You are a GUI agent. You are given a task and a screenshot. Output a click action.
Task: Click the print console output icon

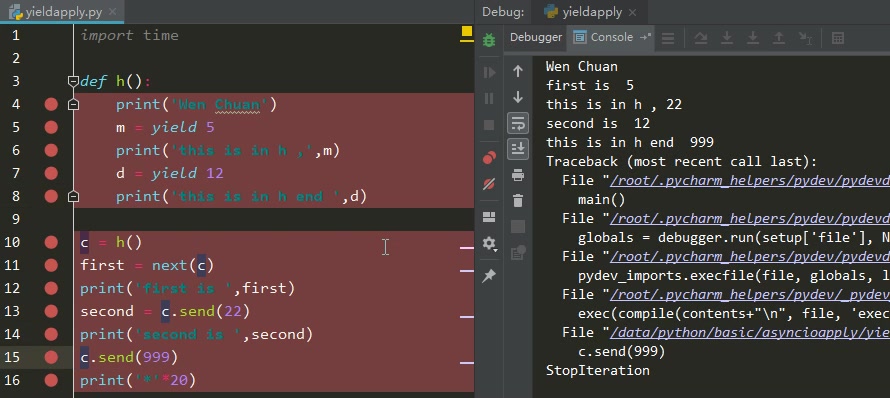pyautogui.click(x=518, y=175)
